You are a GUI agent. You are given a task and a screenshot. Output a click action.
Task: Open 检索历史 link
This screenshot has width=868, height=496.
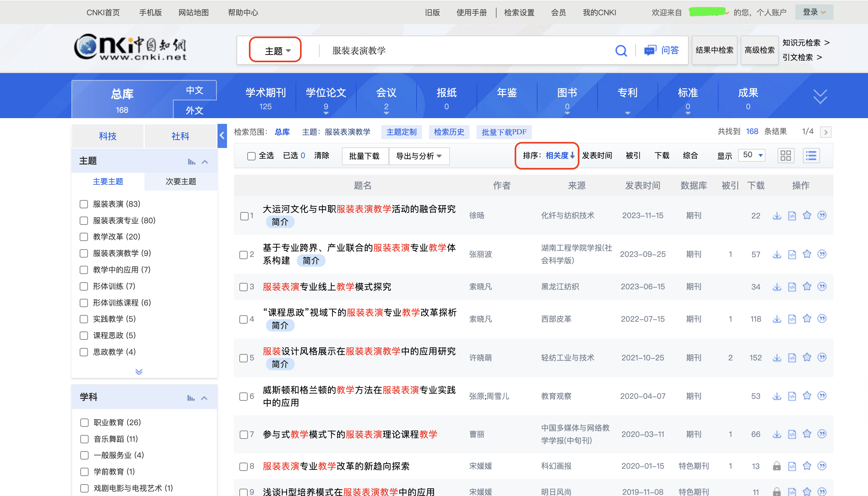(449, 132)
